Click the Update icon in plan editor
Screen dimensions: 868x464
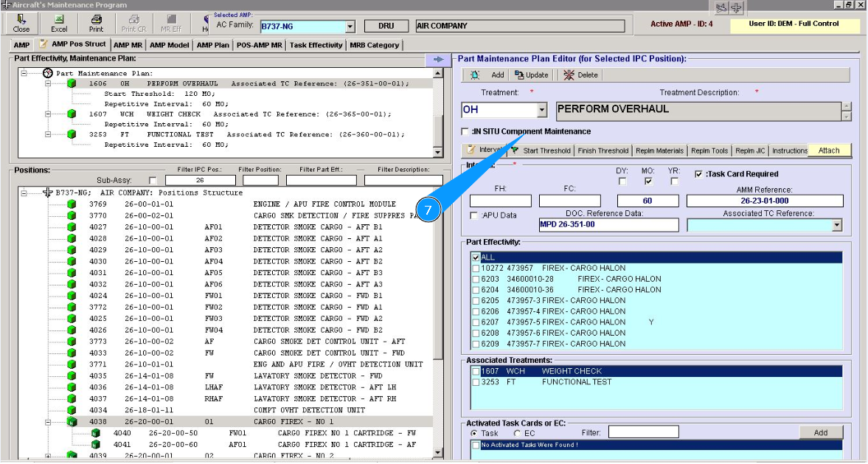point(519,75)
